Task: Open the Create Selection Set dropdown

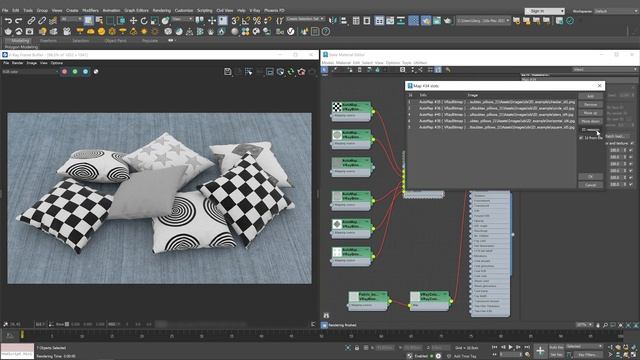Action: [305, 19]
